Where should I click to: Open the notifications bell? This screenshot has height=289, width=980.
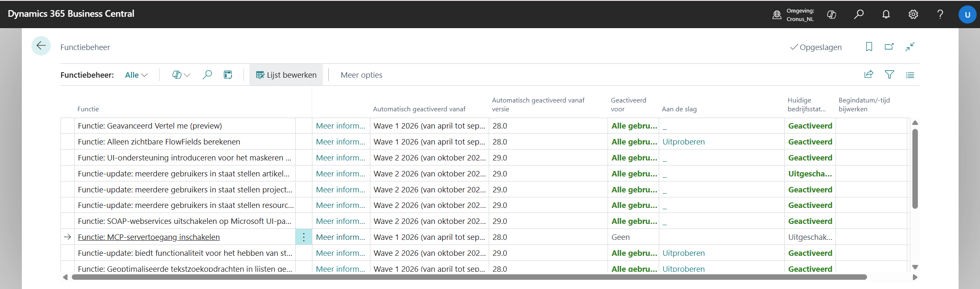click(x=886, y=14)
